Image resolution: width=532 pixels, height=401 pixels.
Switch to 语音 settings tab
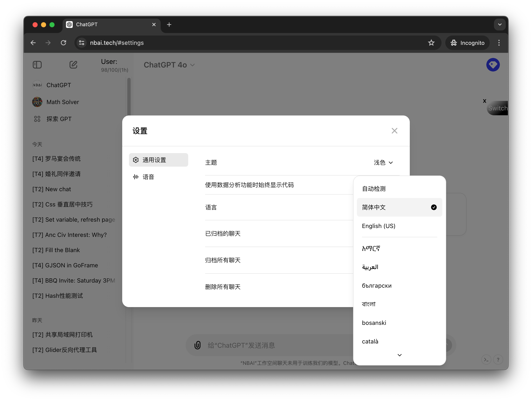tap(159, 177)
